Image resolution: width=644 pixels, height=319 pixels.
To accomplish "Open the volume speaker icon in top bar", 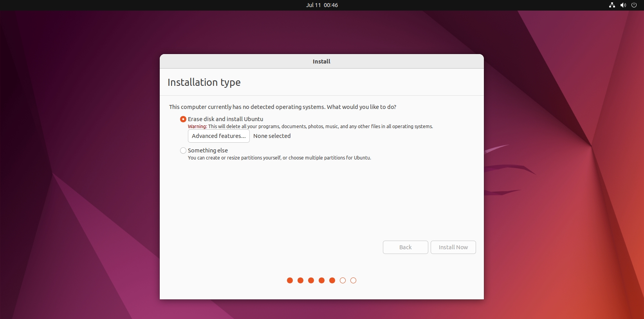I will 623,5.
